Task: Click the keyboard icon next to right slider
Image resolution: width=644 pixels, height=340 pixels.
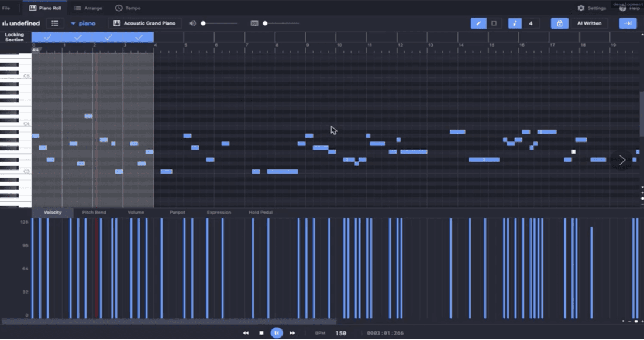Action: tap(254, 23)
